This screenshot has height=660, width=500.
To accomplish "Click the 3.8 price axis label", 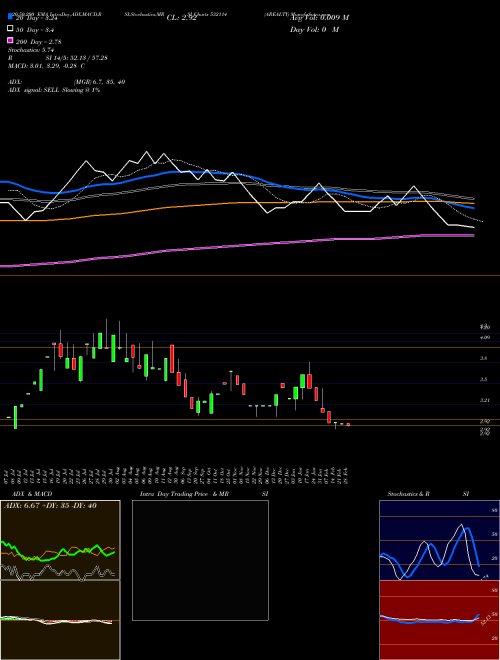I will point(485,358).
